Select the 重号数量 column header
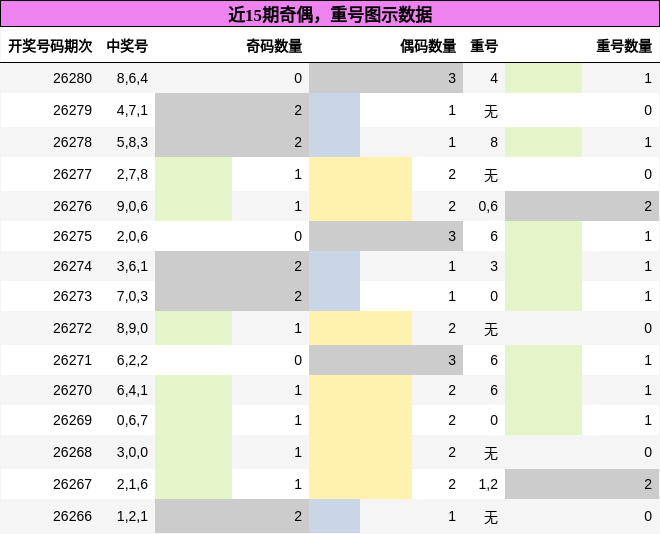The image size is (660, 534). pyautogui.click(x=624, y=46)
